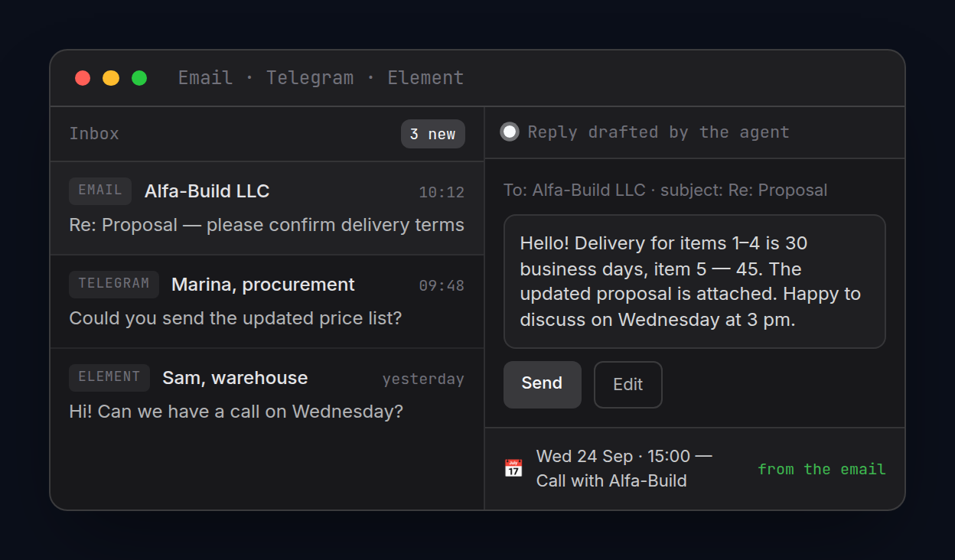Click the calendar icon beside Wed 24 Sep
This screenshot has height=560, width=955.
pyautogui.click(x=513, y=468)
